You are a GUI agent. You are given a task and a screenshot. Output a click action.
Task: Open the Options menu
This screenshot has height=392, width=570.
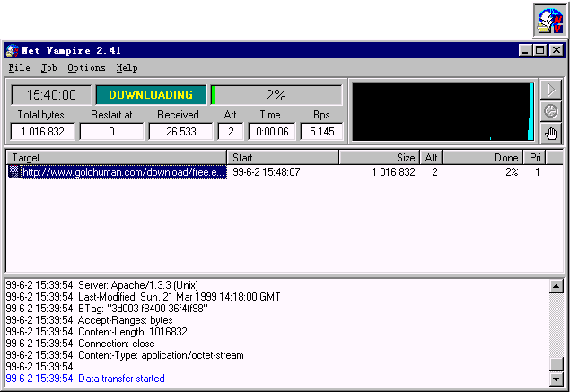(86, 67)
